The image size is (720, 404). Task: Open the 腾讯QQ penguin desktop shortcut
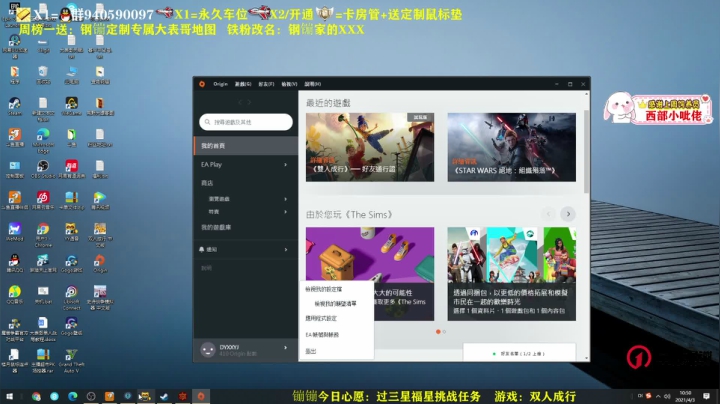click(x=15, y=263)
